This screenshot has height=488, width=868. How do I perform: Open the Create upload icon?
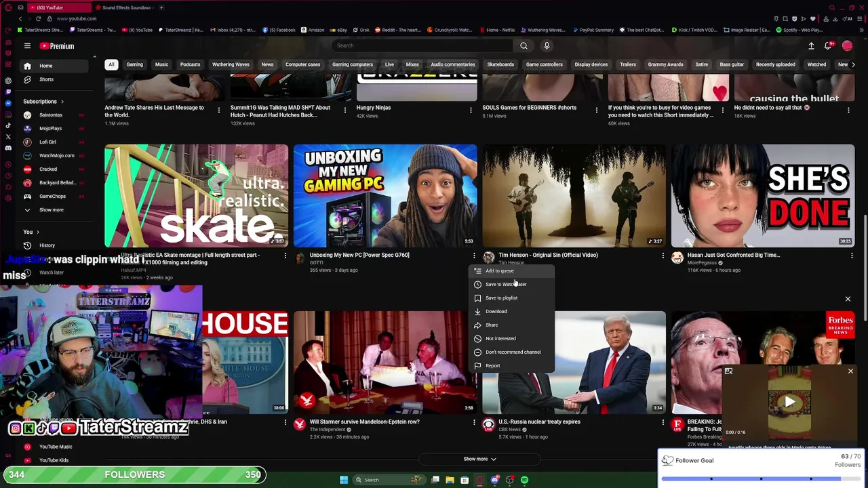point(811,46)
